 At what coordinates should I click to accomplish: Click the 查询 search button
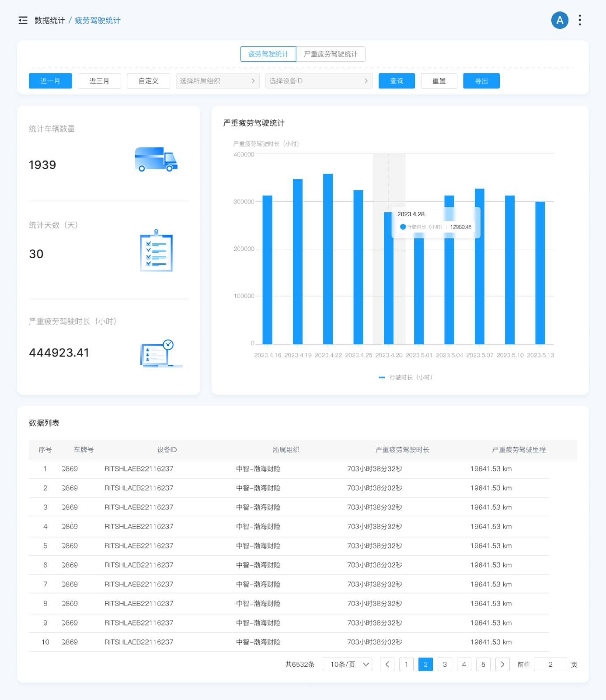tap(397, 81)
